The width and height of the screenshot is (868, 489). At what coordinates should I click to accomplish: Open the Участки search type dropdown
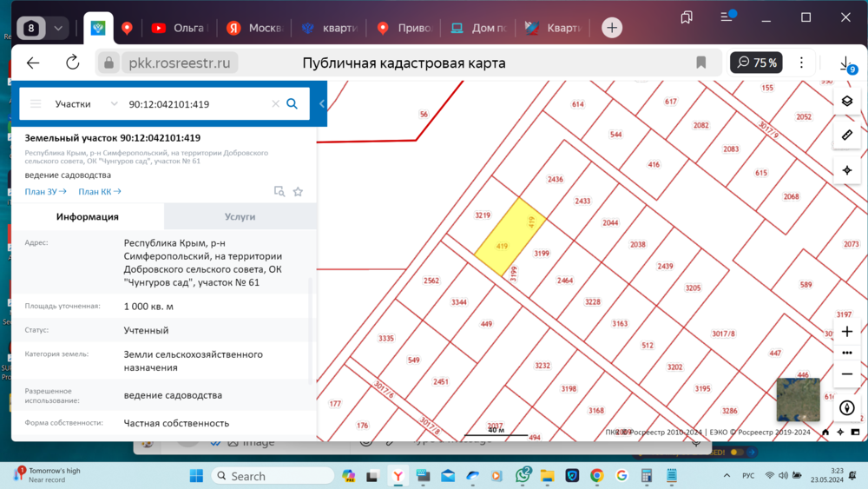[86, 104]
